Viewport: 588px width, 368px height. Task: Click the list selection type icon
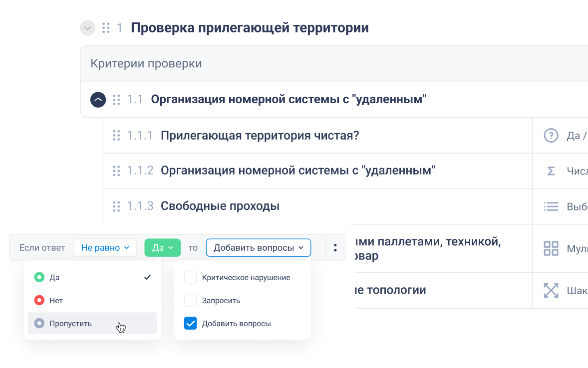(x=551, y=206)
